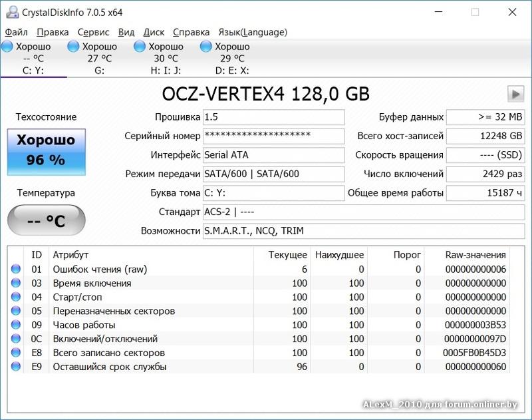Screen dimensions: 532x420
Task: Select the Всего записано секторов row
Action: click(x=259, y=353)
